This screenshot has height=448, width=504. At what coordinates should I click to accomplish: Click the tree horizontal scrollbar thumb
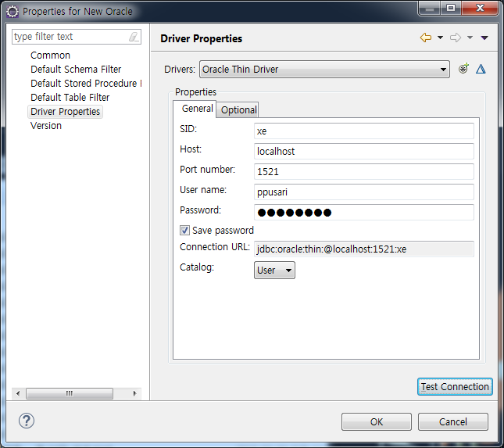[x=70, y=393]
